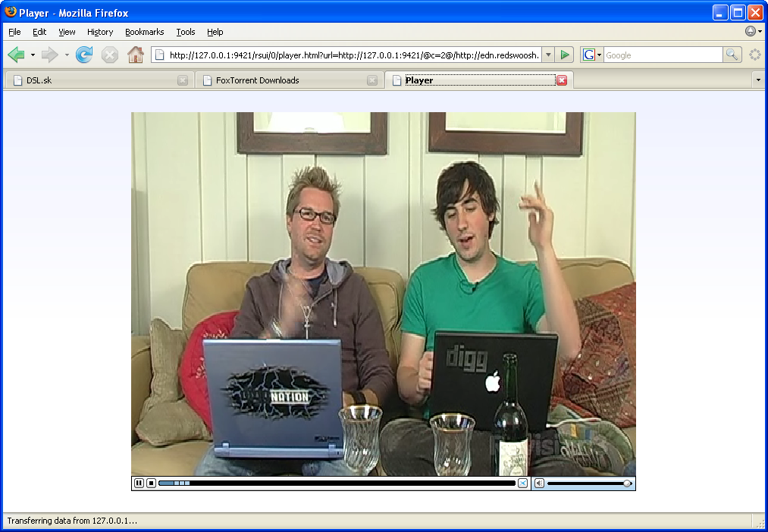This screenshot has width=768, height=532.
Task: Go back with the green arrow
Action: (16, 55)
